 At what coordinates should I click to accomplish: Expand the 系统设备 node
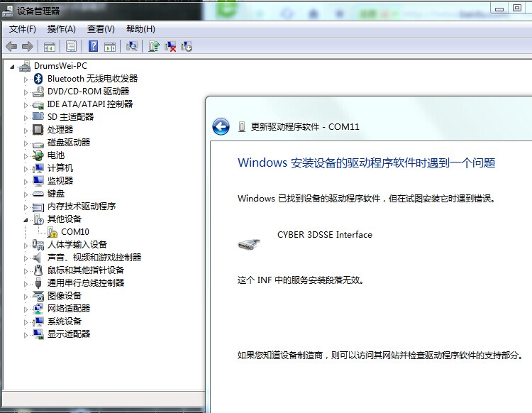26,322
